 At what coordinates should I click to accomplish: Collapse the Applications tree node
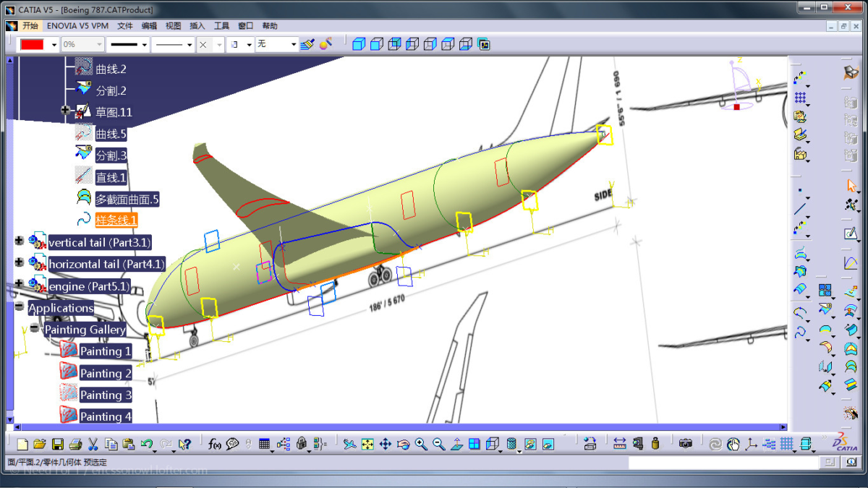click(20, 307)
